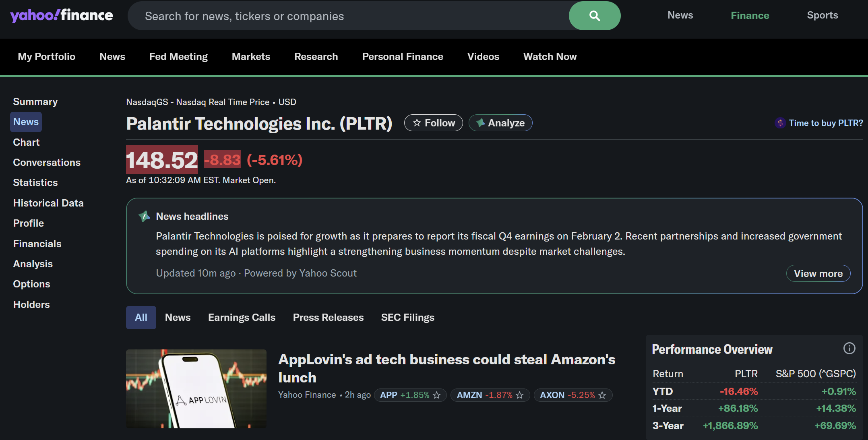This screenshot has width=868, height=440.
Task: Open Historical Data in the sidebar
Action: (48, 203)
